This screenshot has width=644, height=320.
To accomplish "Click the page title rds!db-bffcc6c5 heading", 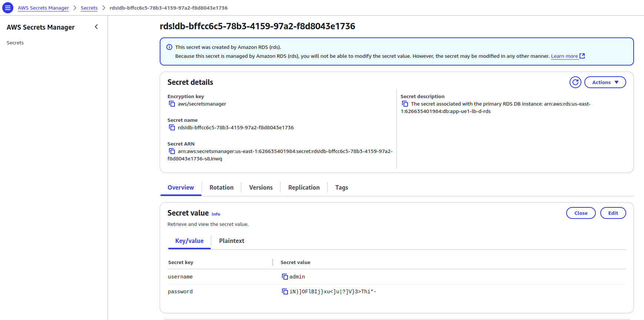I will 258,26.
